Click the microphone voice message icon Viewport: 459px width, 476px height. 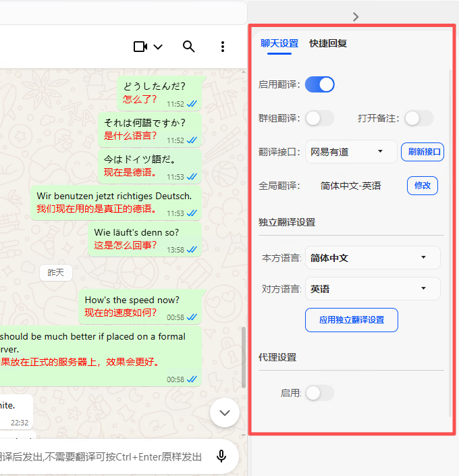click(221, 456)
